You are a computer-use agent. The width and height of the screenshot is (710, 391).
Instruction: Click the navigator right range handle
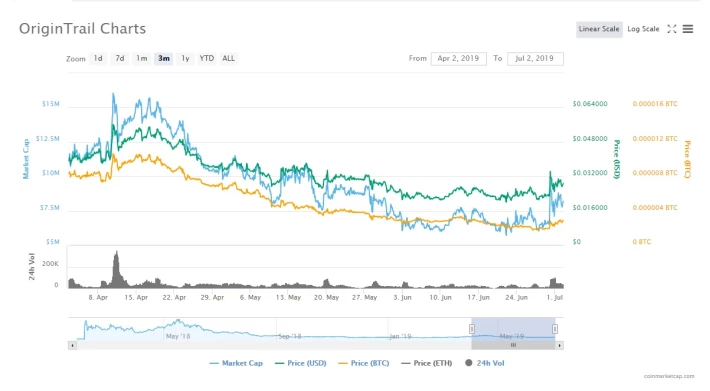click(x=555, y=329)
